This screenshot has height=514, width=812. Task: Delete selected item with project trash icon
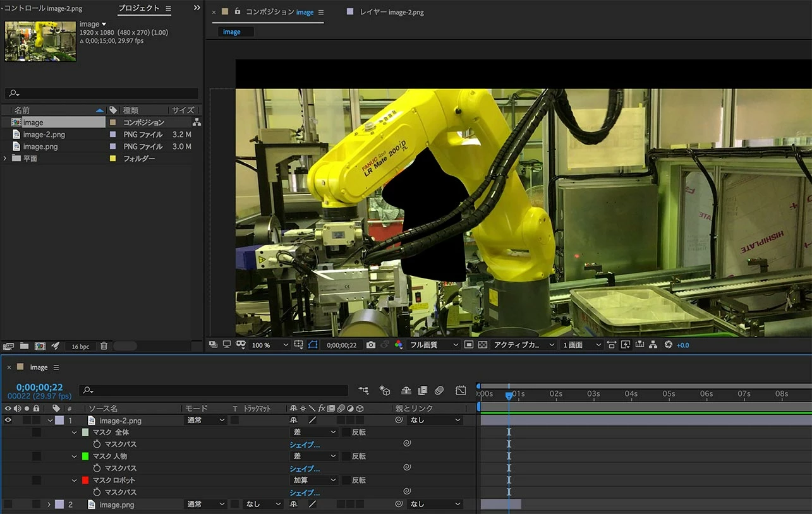(x=104, y=346)
